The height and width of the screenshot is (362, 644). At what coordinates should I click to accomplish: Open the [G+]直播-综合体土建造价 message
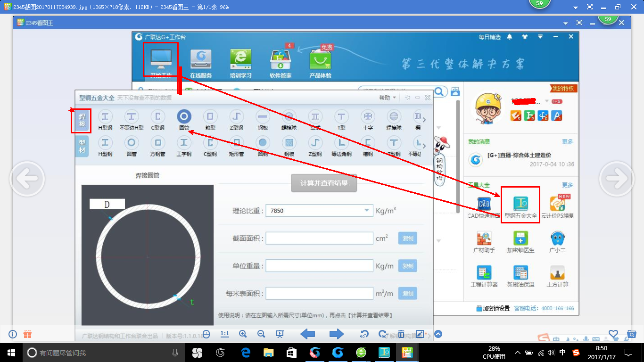point(519,155)
